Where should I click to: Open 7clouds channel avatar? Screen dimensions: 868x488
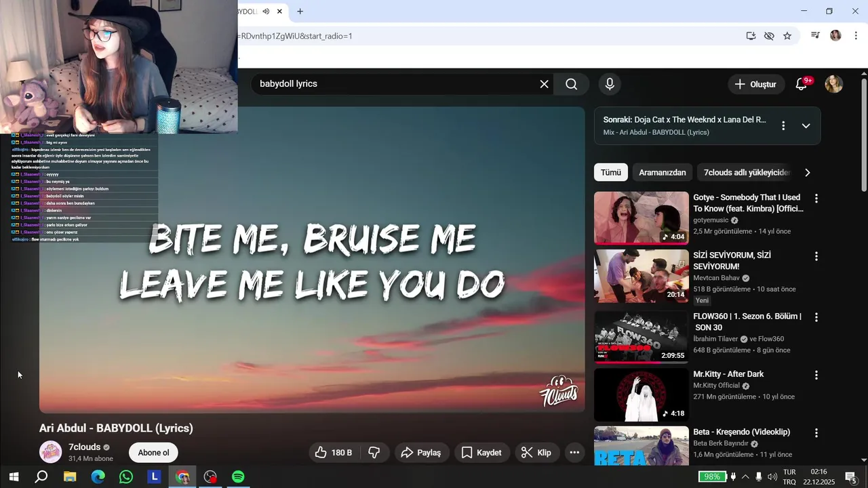tap(51, 452)
